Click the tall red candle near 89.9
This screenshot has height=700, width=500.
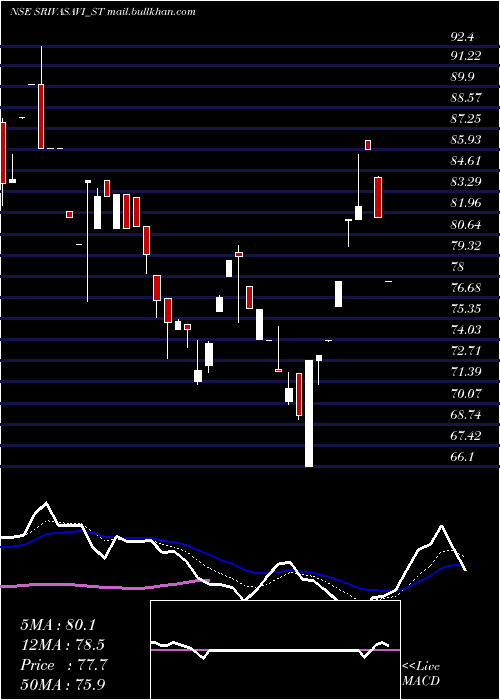(41, 116)
